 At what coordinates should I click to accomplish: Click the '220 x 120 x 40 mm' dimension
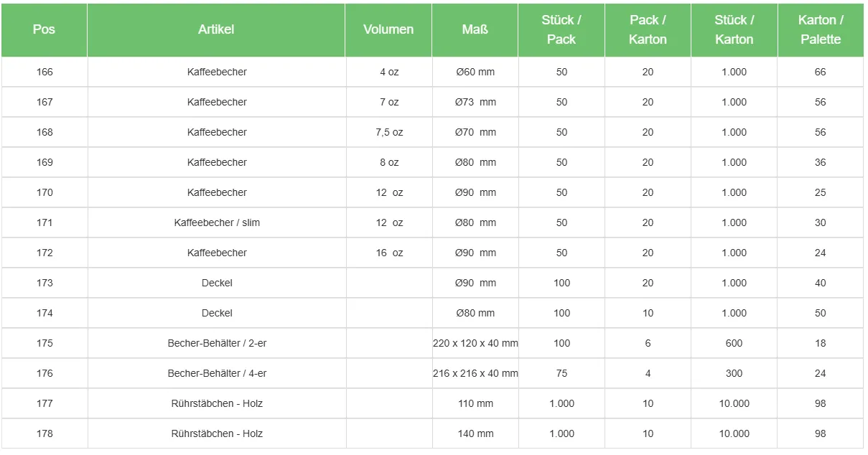click(475, 343)
